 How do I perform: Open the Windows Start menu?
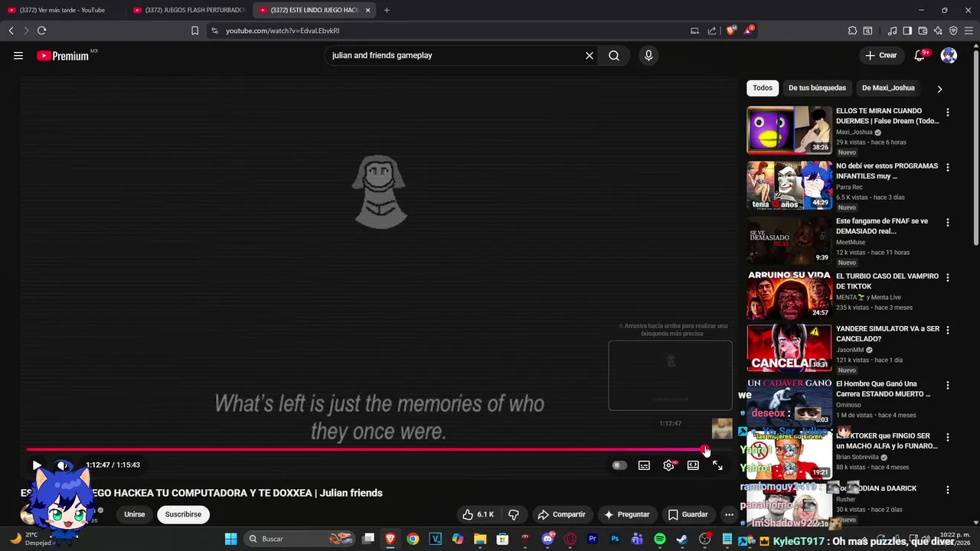(x=230, y=539)
